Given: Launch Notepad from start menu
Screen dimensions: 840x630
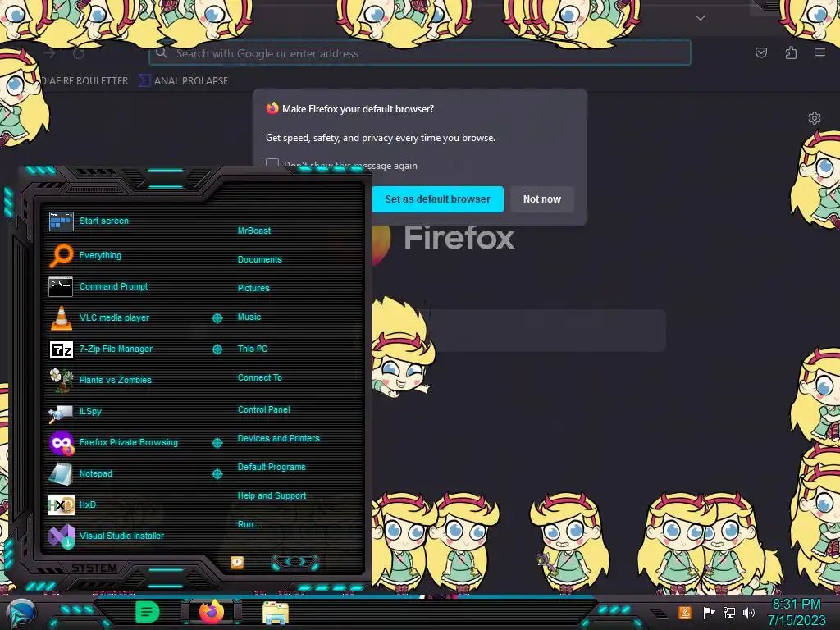Looking at the screenshot, I should [80, 473].
